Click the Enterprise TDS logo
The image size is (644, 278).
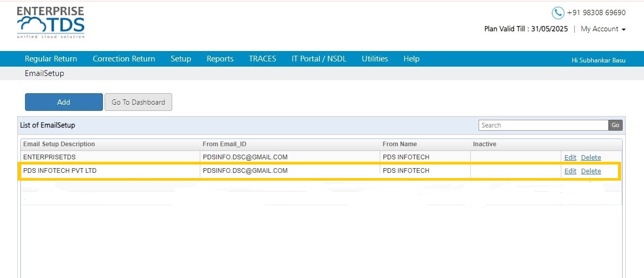[50, 22]
